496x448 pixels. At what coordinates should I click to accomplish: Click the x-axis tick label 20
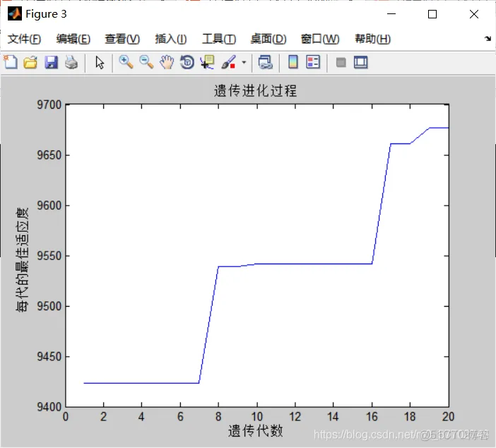tap(448, 417)
